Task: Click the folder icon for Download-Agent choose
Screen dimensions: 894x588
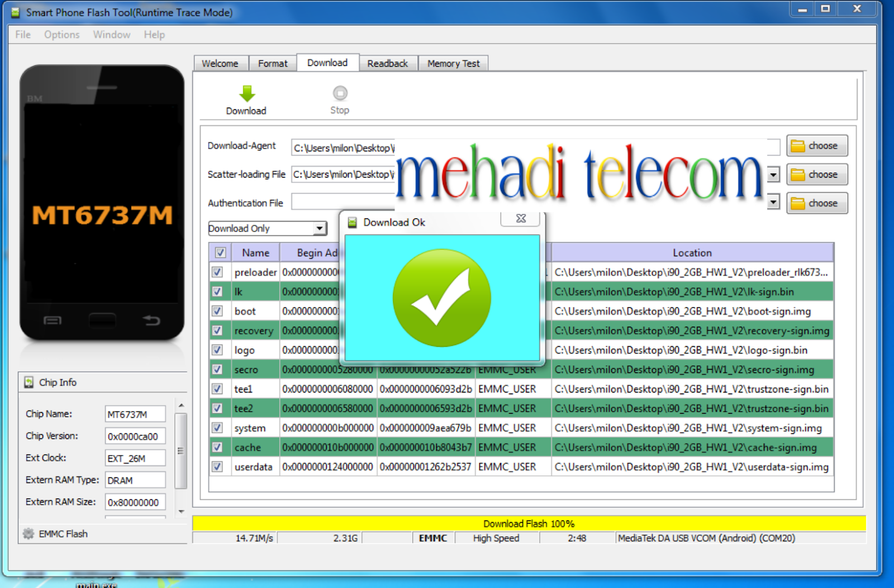Action: click(x=798, y=146)
